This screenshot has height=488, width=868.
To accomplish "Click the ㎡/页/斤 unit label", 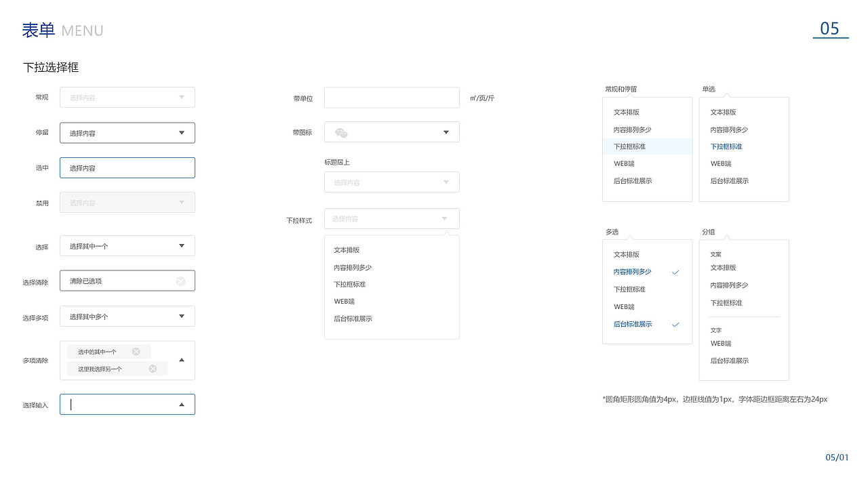I will [482, 98].
